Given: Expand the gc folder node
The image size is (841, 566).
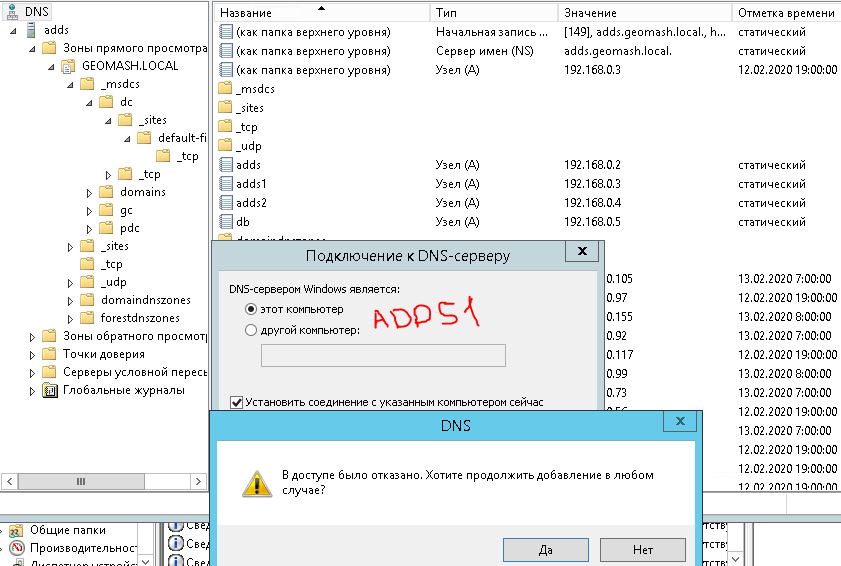Looking at the screenshot, I should click(x=89, y=211).
